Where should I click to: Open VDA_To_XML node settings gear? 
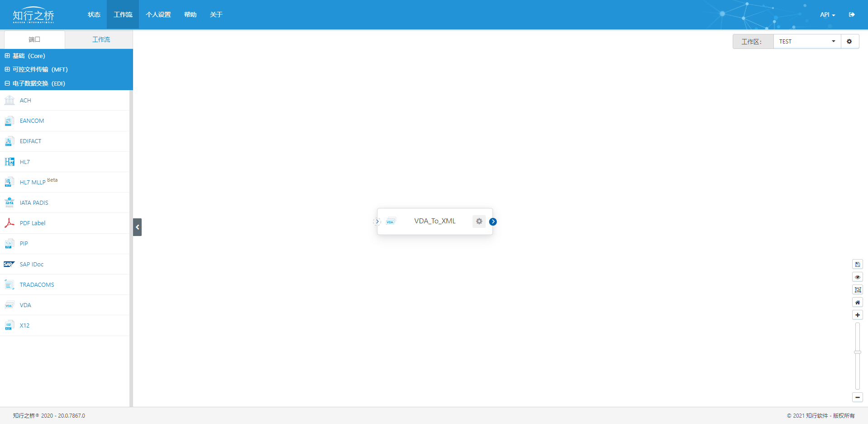(x=479, y=222)
